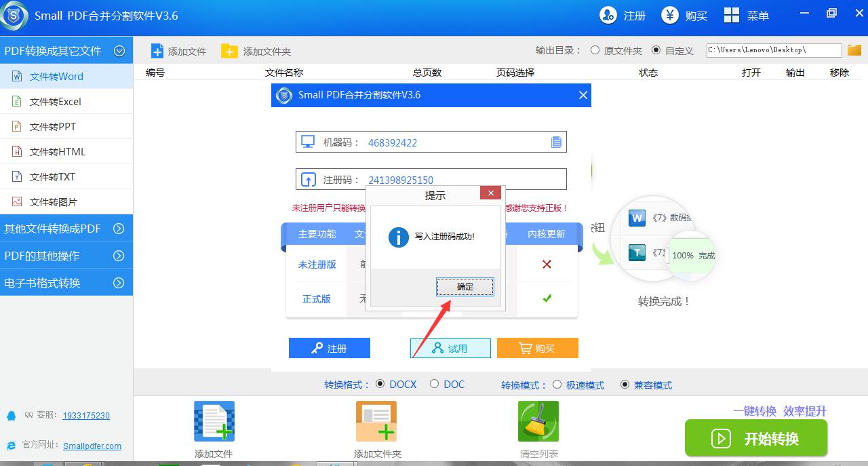Click 添加文件 in the top toolbar

178,52
